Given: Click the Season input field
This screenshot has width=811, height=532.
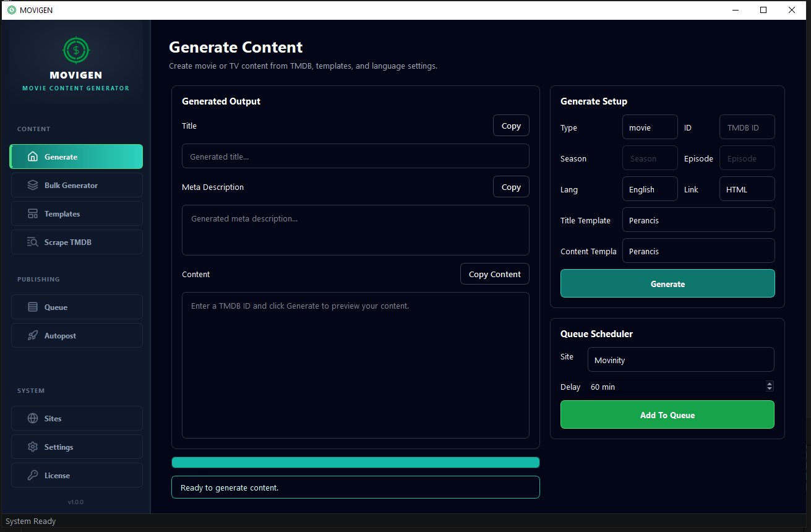Looking at the screenshot, I should point(650,158).
